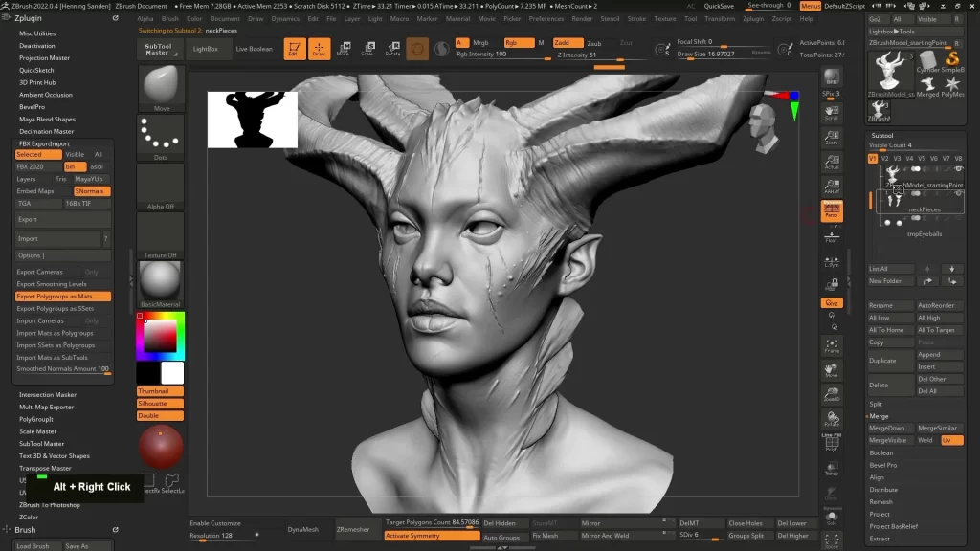The image size is (980, 551).
Task: Pick color in the color picker square
Action: coord(161,336)
